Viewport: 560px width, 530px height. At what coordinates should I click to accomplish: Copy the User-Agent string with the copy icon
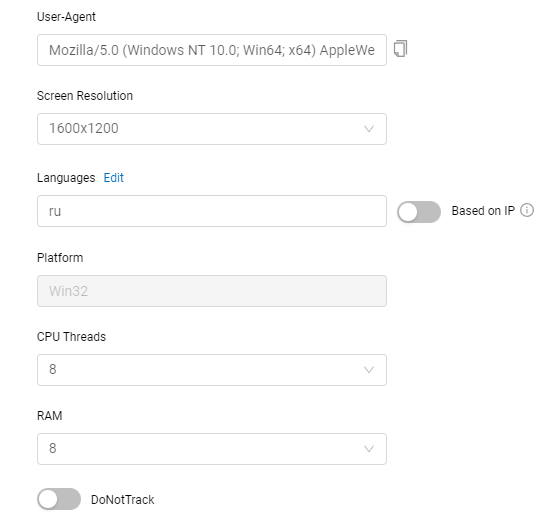pyautogui.click(x=400, y=49)
